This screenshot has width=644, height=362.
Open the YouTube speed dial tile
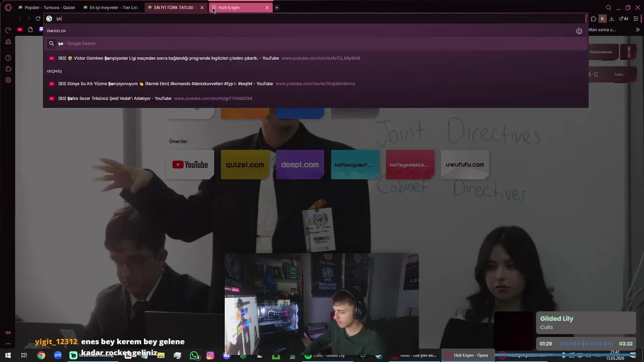coord(190,164)
